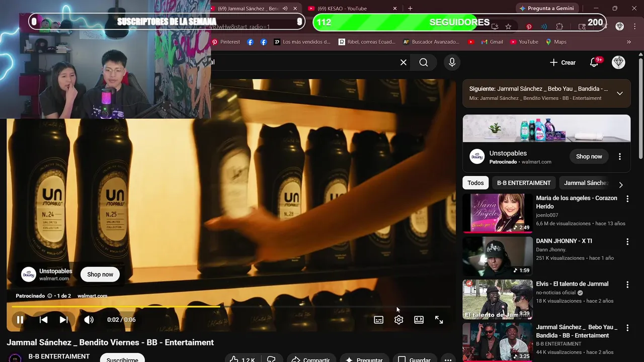This screenshot has height=362, width=644.
Task: Open the browser extensions puzzle icon
Action: (x=559, y=27)
